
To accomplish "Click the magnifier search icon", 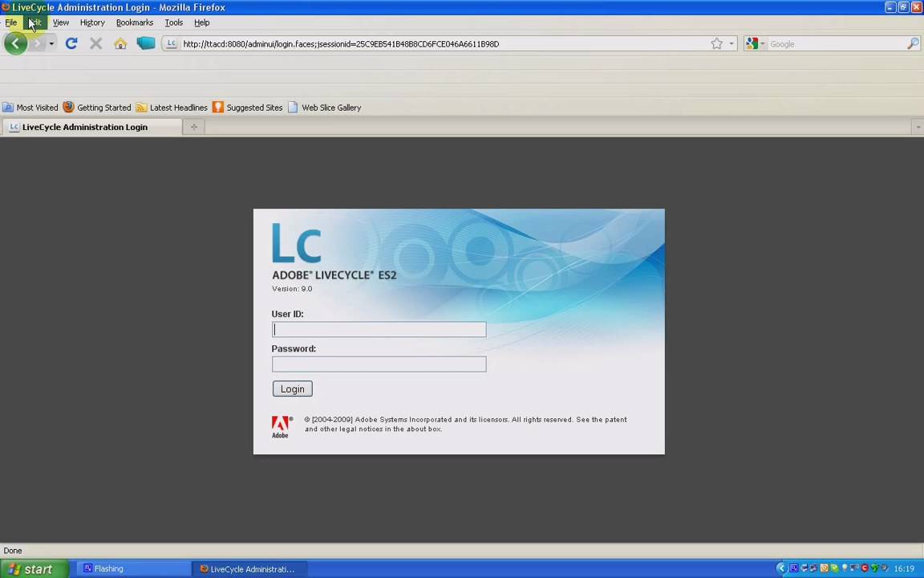I will click(x=913, y=43).
